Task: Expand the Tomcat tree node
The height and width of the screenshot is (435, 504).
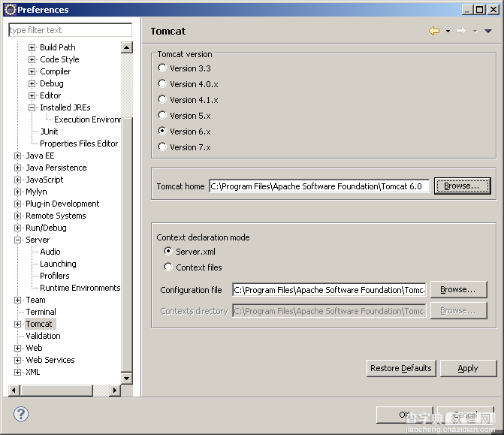Action: point(18,324)
